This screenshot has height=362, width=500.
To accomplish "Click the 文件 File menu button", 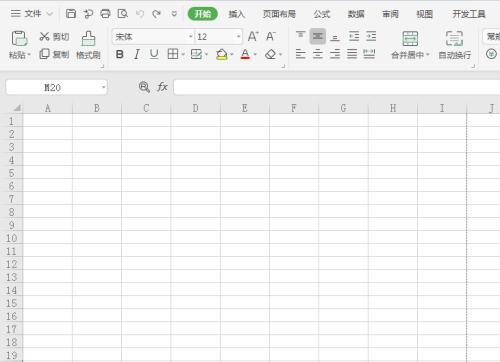I will (32, 14).
